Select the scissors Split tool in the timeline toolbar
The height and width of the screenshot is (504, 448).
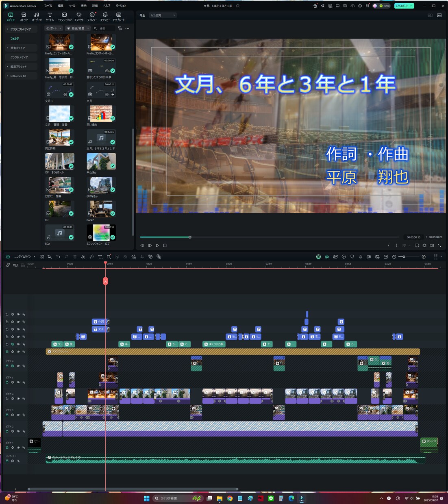click(x=83, y=256)
